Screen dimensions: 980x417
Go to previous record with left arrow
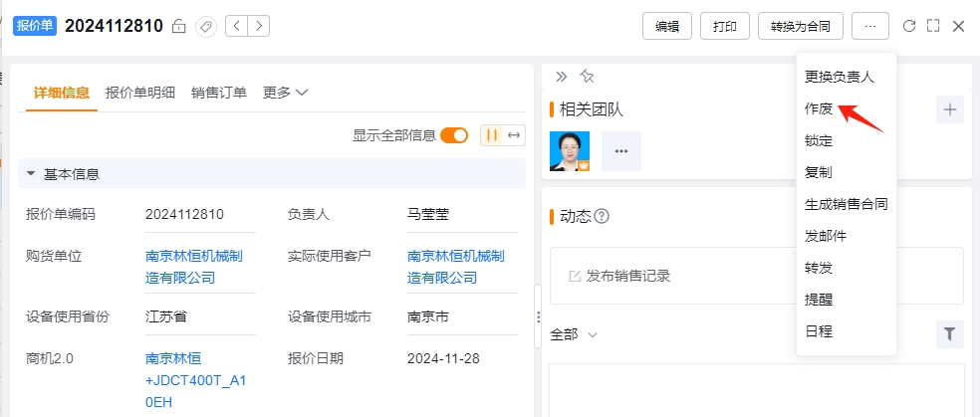(x=236, y=26)
